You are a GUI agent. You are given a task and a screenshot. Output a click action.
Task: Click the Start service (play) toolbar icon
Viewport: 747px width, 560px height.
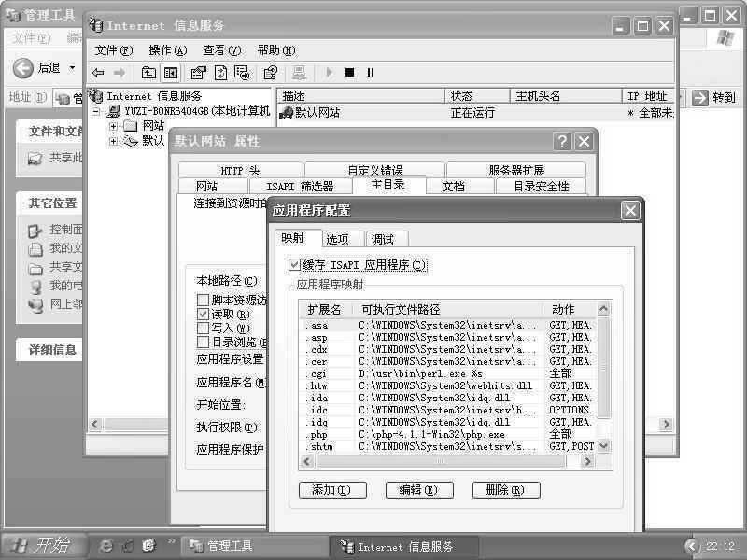coord(330,72)
